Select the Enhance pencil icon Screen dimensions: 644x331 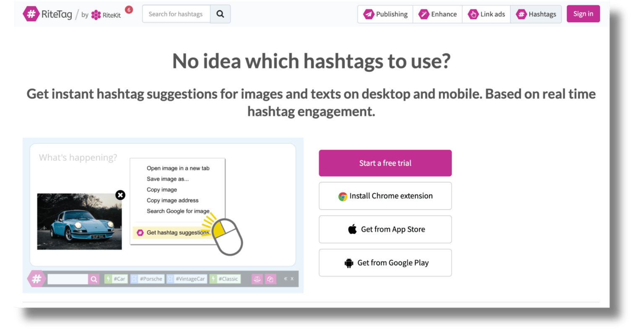coord(424,14)
